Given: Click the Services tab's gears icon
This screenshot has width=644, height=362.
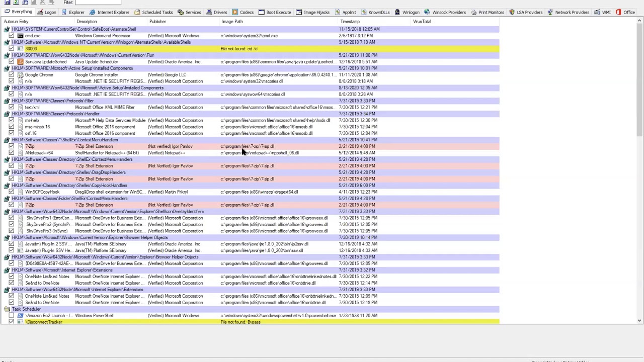Looking at the screenshot, I should [x=181, y=12].
